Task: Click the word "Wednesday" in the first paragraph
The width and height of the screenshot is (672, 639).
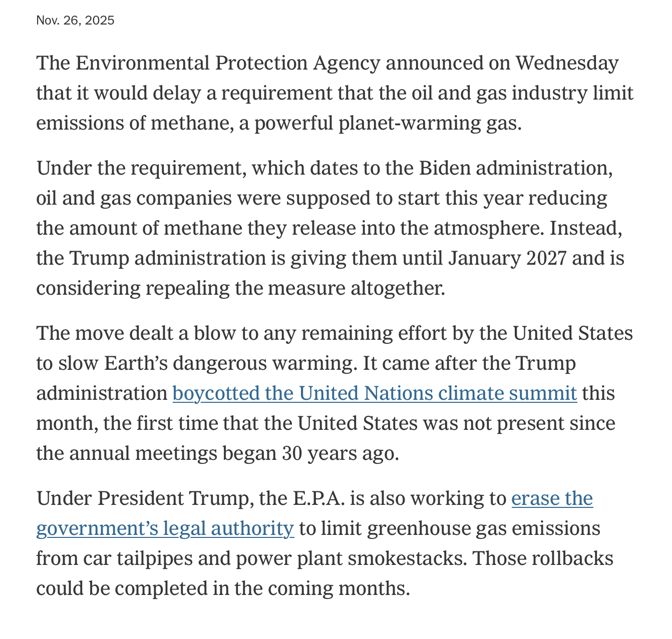Action: point(567,64)
